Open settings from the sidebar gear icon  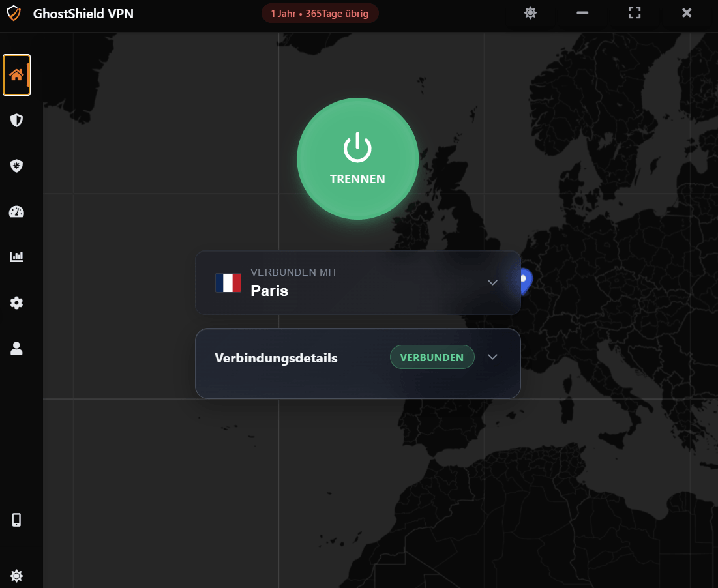click(16, 302)
